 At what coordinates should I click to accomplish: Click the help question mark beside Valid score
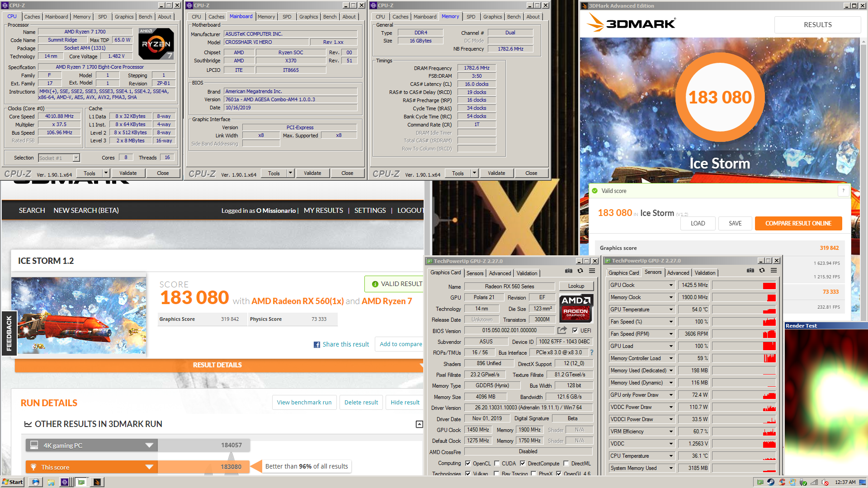pyautogui.click(x=843, y=191)
